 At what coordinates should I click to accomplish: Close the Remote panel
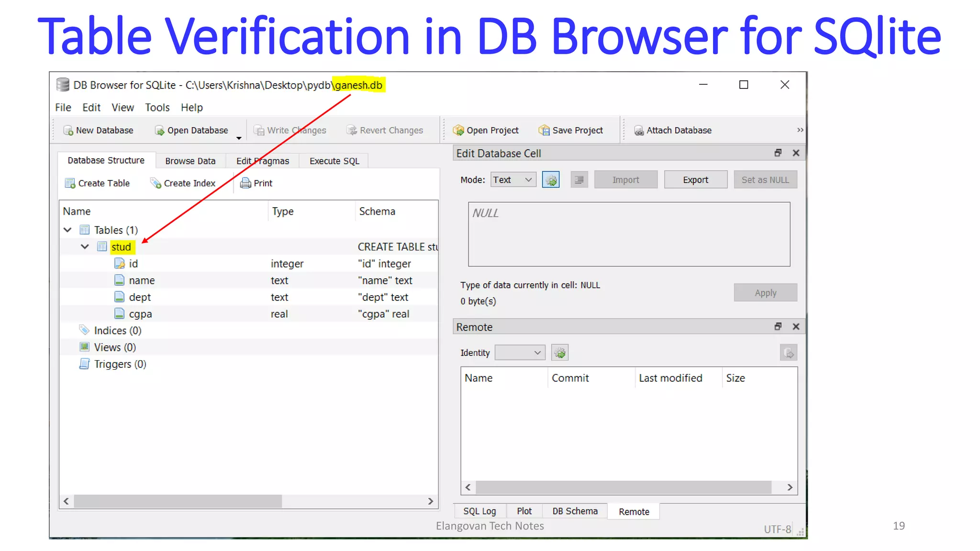tap(796, 326)
